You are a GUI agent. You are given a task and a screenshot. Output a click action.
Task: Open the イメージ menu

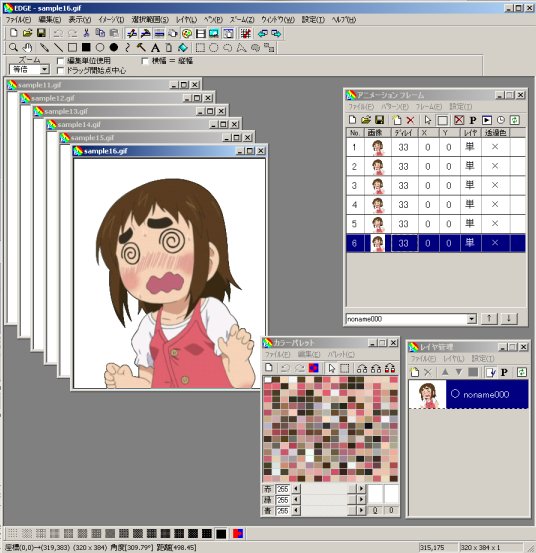tap(111, 20)
